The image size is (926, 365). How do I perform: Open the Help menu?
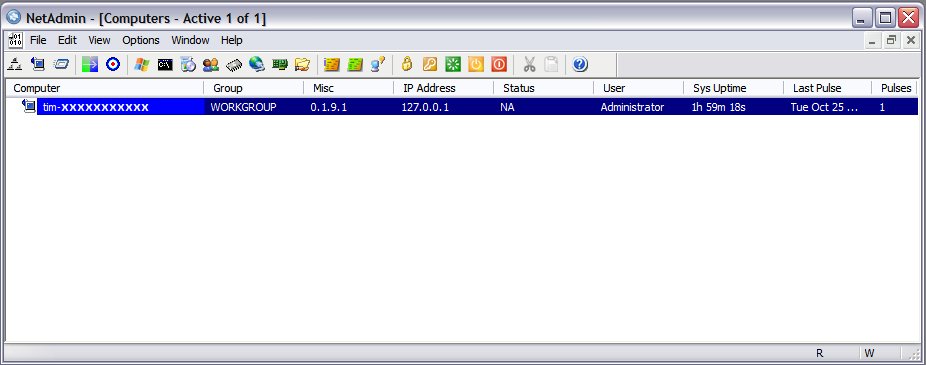click(x=232, y=40)
